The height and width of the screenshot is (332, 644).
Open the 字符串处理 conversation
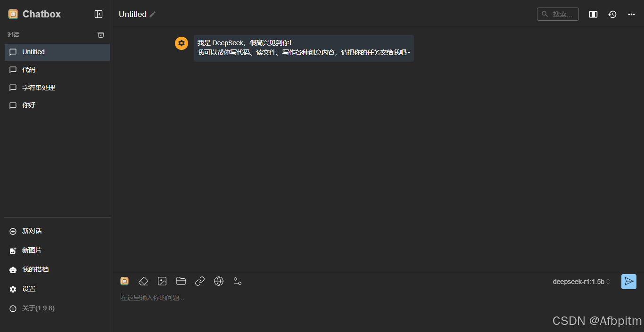[x=57, y=88]
